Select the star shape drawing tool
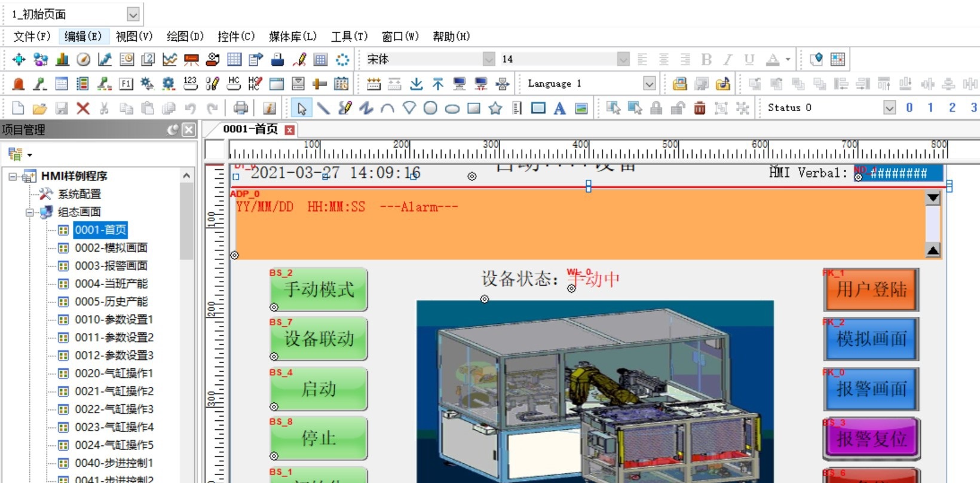Screen dimensions: 980x483 495,108
